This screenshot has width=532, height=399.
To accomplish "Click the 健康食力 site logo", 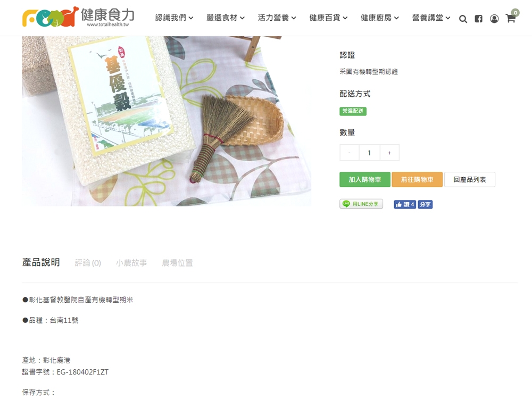I will pos(78,16).
